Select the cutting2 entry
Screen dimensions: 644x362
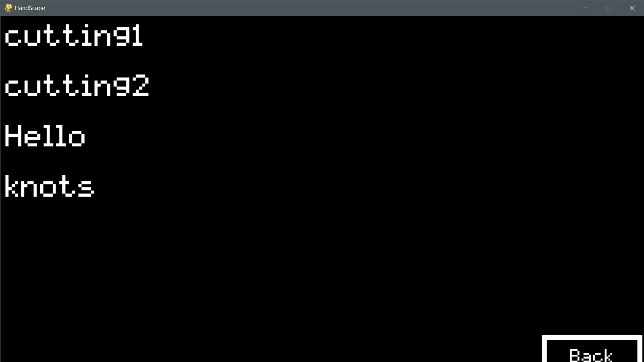click(x=77, y=85)
